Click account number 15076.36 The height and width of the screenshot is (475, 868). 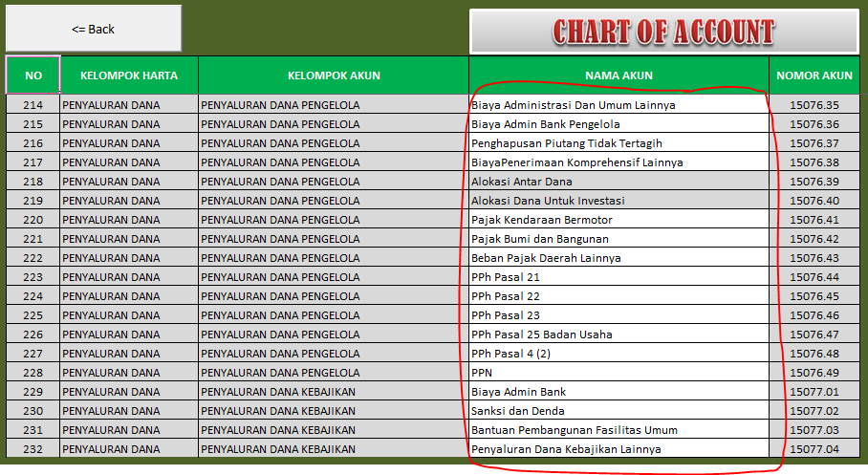[814, 124]
